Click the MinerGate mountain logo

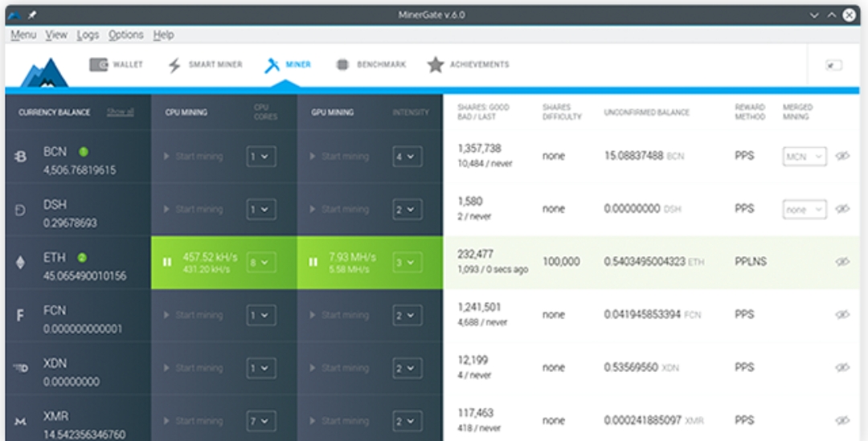click(x=45, y=72)
